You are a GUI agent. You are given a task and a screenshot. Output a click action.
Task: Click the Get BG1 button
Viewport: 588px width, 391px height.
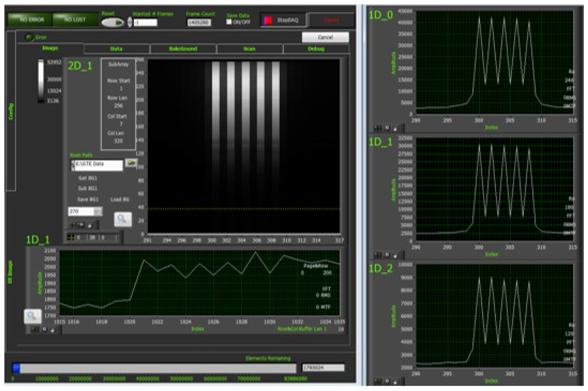(88, 178)
